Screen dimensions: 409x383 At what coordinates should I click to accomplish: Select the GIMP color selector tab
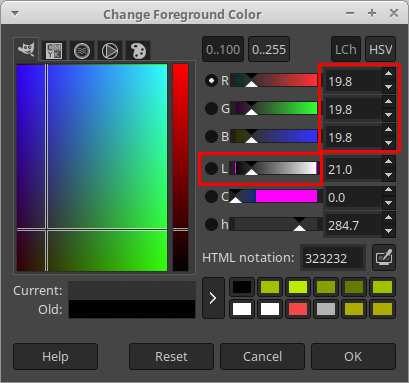click(26, 49)
